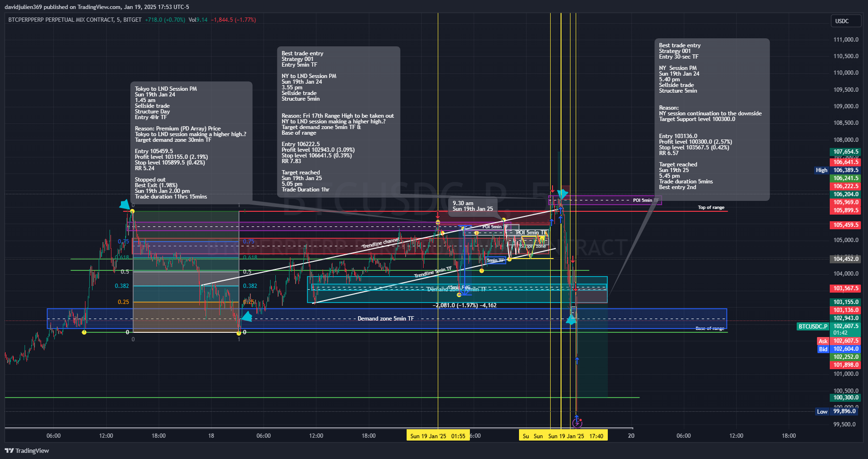Click the Demand zone 5min TF label

point(385,319)
